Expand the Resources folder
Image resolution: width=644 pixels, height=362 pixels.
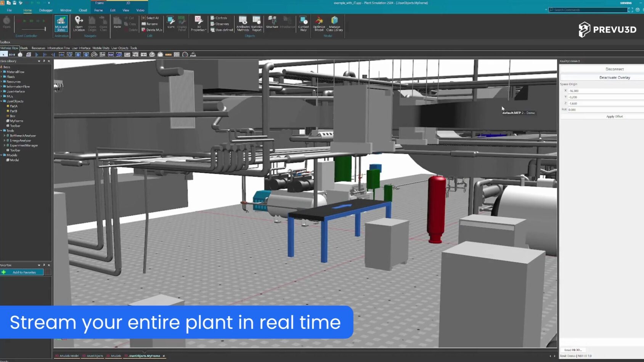[2, 82]
